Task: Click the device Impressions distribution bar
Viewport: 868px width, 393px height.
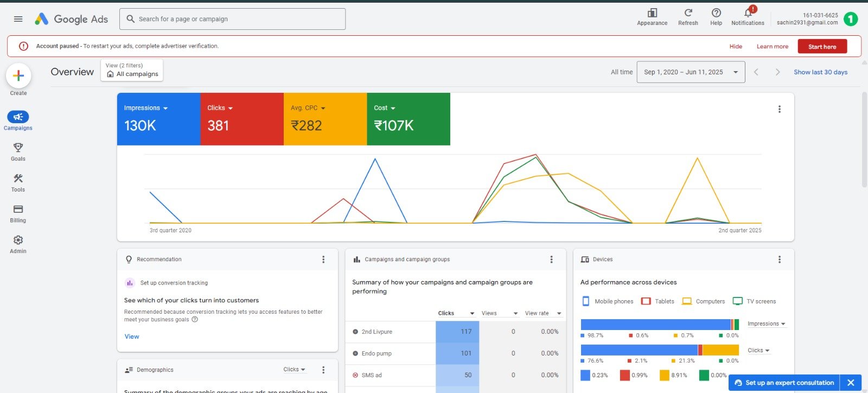Action: pos(660,325)
